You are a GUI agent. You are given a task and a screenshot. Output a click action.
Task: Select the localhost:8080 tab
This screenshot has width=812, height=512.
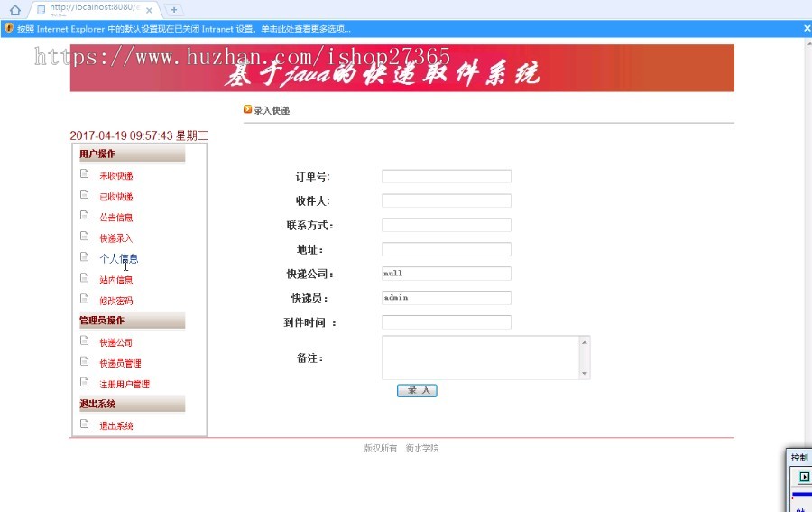94,8
